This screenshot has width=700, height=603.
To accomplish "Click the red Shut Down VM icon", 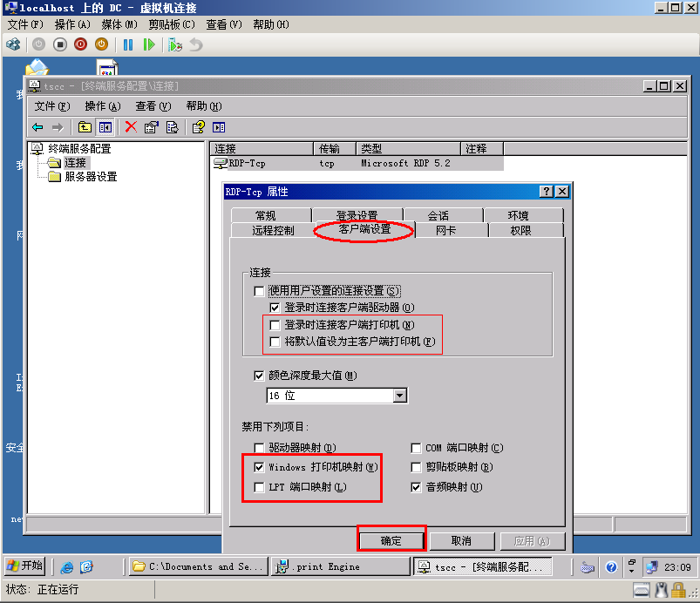I will point(81,44).
